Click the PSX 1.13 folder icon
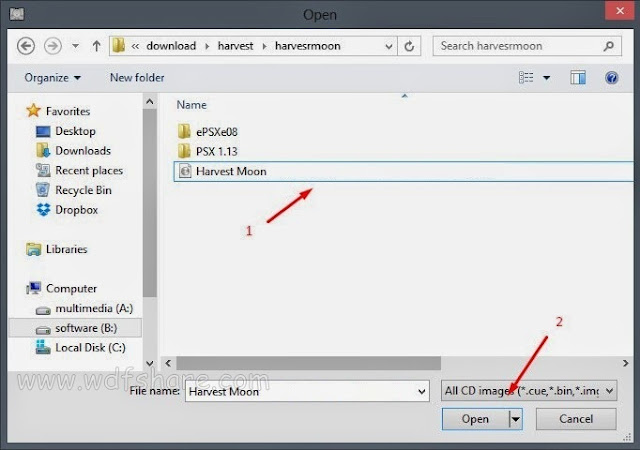Image resolution: width=640 pixels, height=450 pixels. [x=184, y=151]
